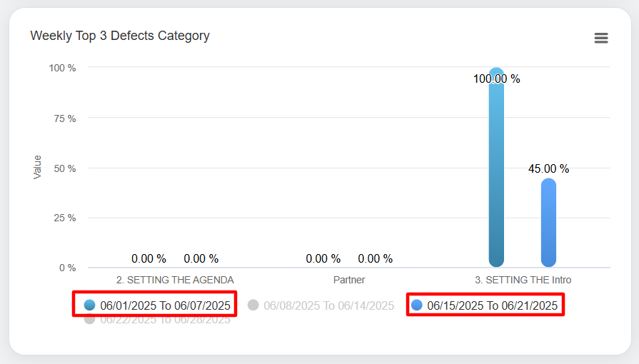Viewport: 639px width, 364px height.
Task: Click the Partner category axis label
Action: (x=349, y=280)
